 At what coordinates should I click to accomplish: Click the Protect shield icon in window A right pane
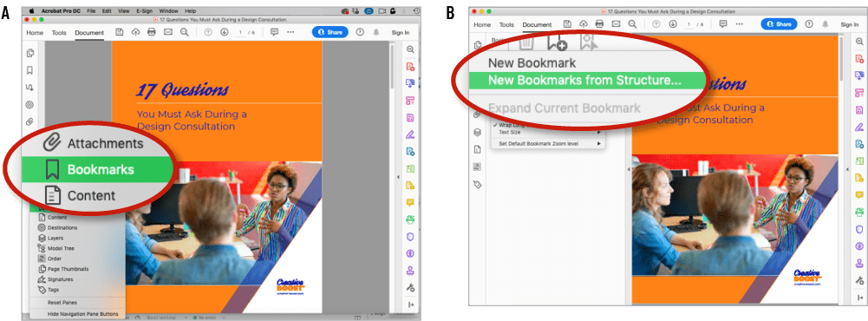[410, 236]
